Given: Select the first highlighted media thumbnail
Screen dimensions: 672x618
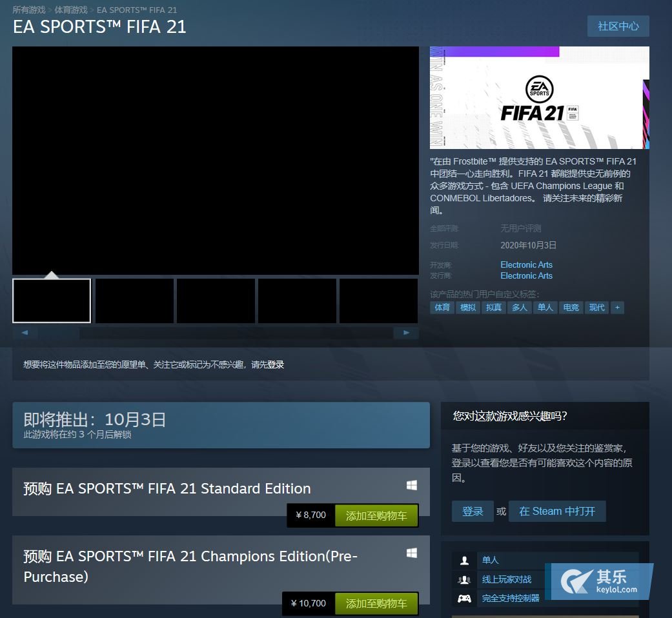Looking at the screenshot, I should click(52, 301).
